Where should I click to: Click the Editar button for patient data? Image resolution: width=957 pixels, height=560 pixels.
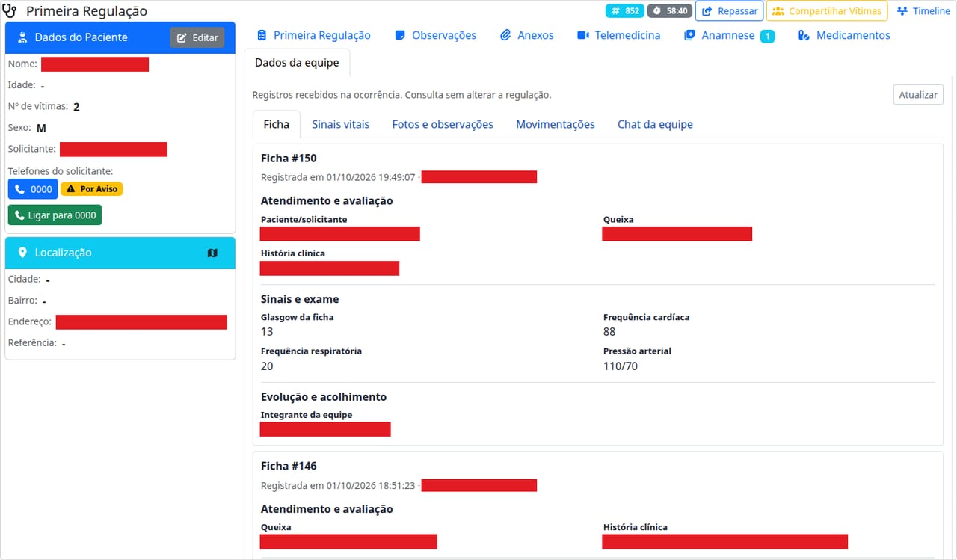[x=197, y=37]
